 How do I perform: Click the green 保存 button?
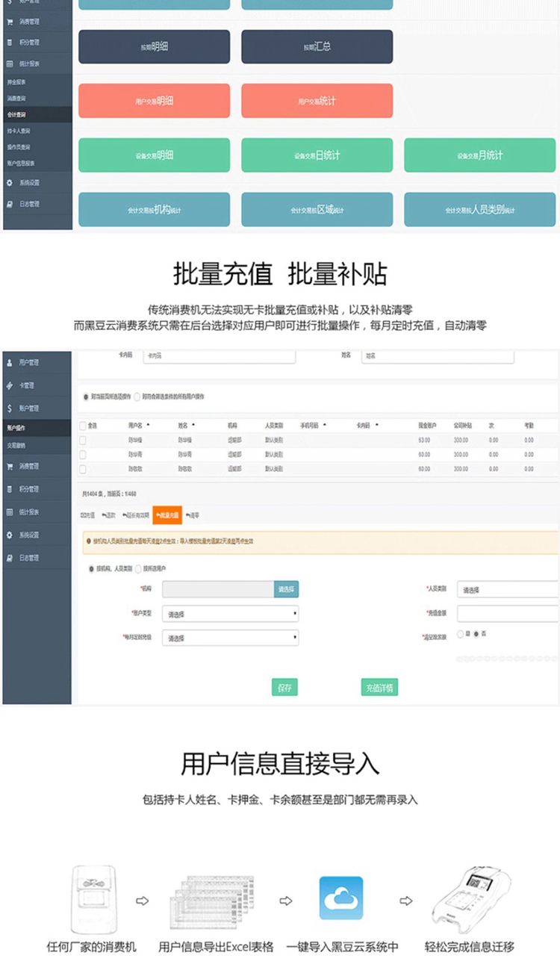coord(284,687)
